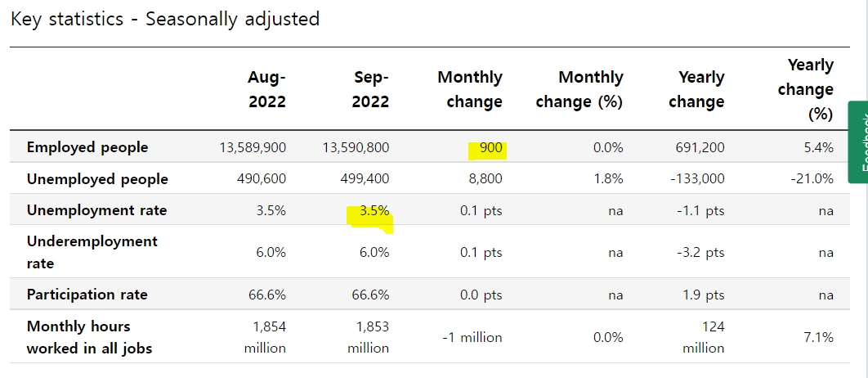Click Monthly hours worked in all jobs label
This screenshot has width=868, height=378.
pyautogui.click(x=89, y=337)
